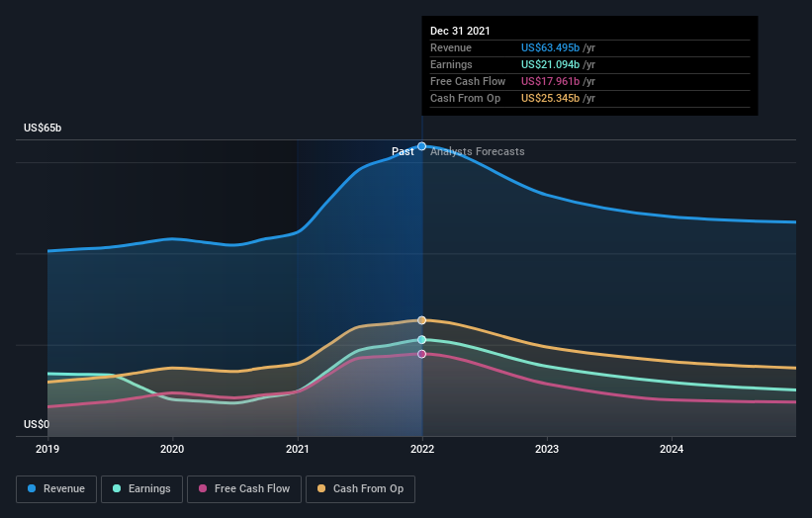The height and width of the screenshot is (518, 812).
Task: Click the US$21.094b earnings value
Action: pyautogui.click(x=550, y=64)
